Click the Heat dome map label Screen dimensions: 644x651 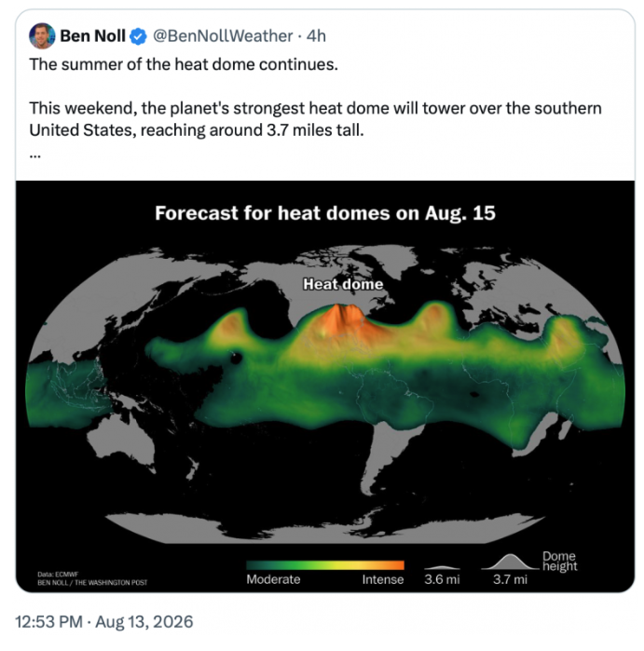[x=343, y=284]
